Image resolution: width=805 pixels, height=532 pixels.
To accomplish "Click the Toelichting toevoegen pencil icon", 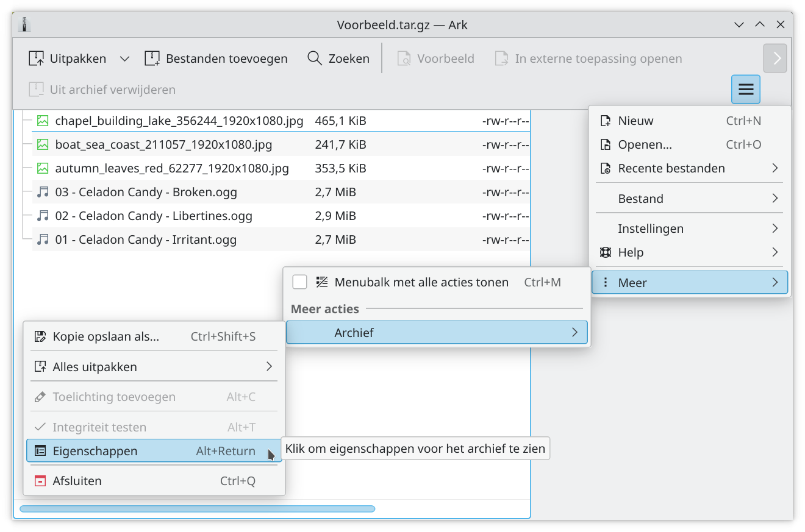I will 40,397.
